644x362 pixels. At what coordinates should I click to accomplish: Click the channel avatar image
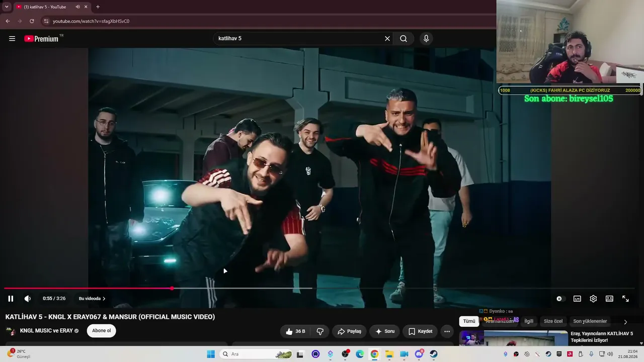(11, 331)
